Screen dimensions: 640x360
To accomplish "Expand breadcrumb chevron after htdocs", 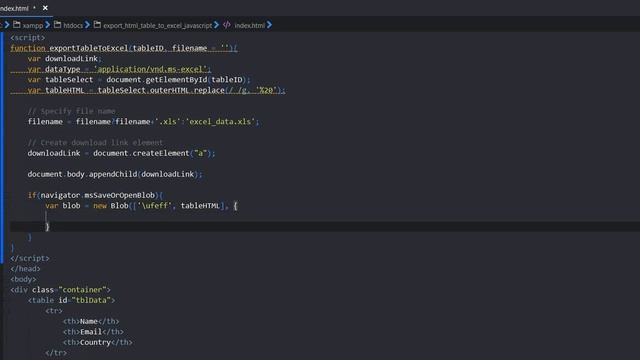I will pos(87,25).
